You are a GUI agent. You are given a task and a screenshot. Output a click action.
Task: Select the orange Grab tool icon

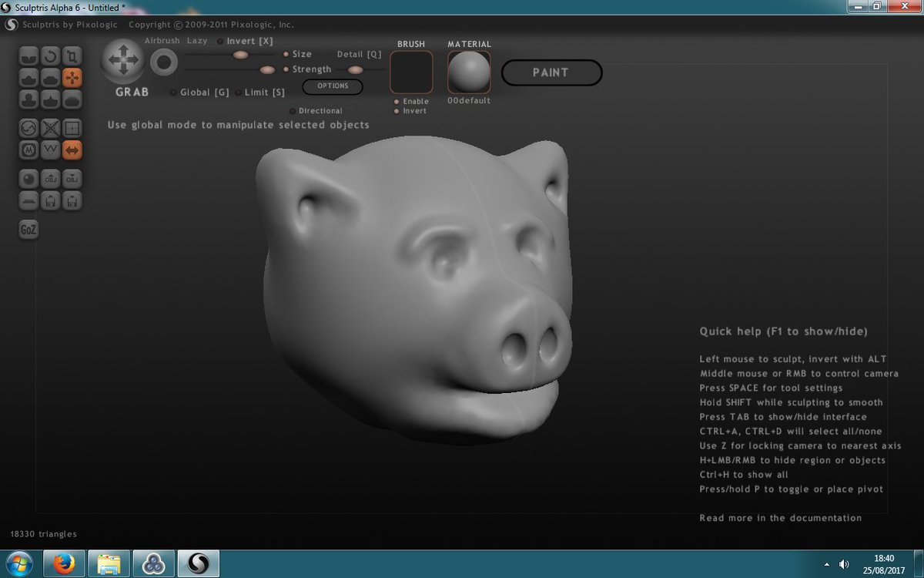click(x=72, y=78)
